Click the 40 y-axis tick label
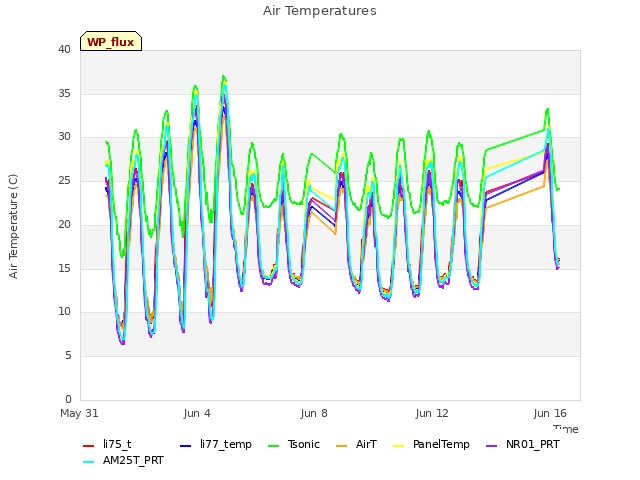 tap(64, 49)
